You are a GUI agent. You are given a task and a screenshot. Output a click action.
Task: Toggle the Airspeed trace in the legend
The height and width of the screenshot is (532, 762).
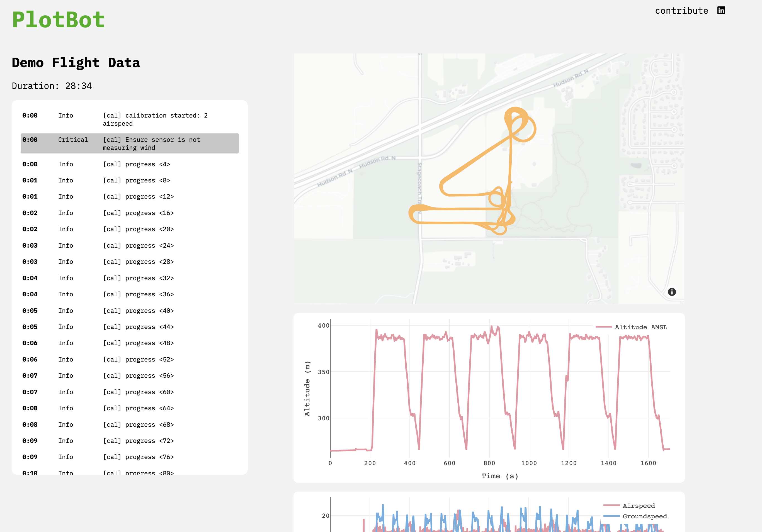pos(639,506)
